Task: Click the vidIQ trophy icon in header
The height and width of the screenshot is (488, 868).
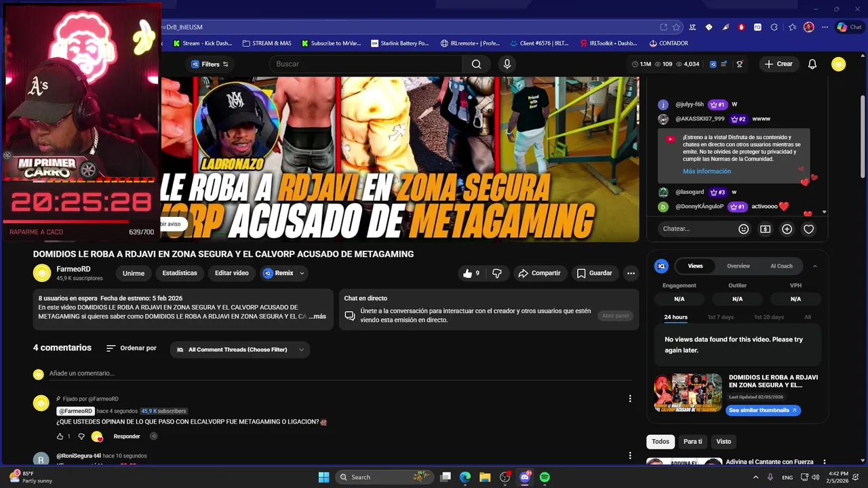Action: (740, 64)
